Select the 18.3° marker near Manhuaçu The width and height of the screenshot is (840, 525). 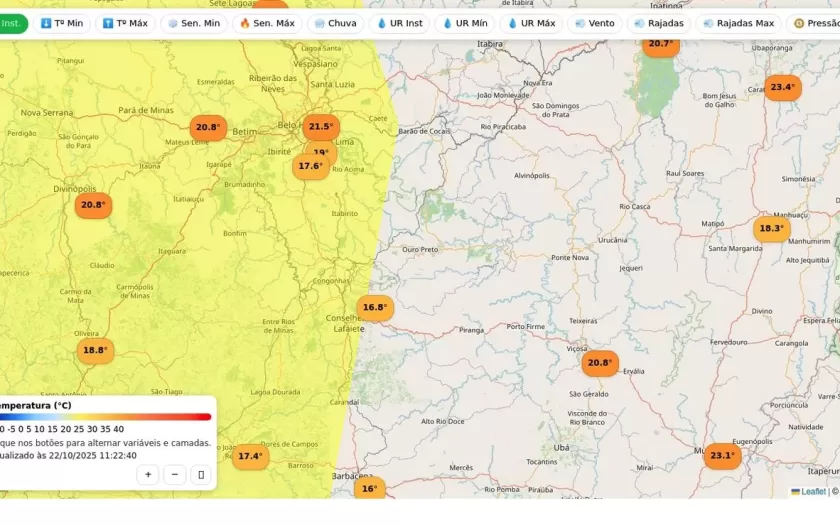771,229
